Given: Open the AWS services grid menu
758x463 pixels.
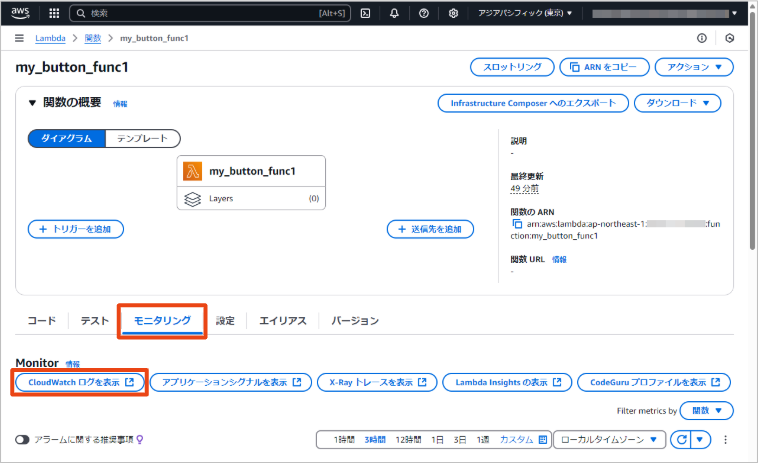Looking at the screenshot, I should click(54, 13).
